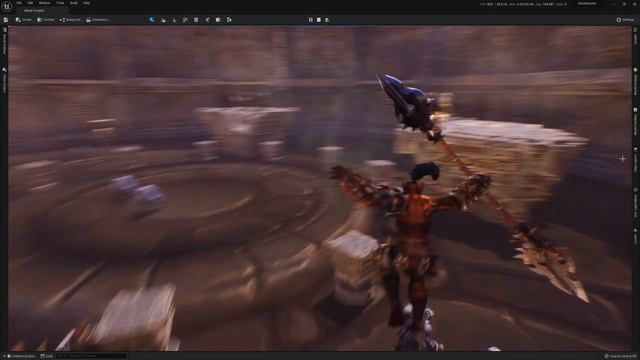
Task: Switch to Landscape mode icon
Action: click(x=163, y=20)
